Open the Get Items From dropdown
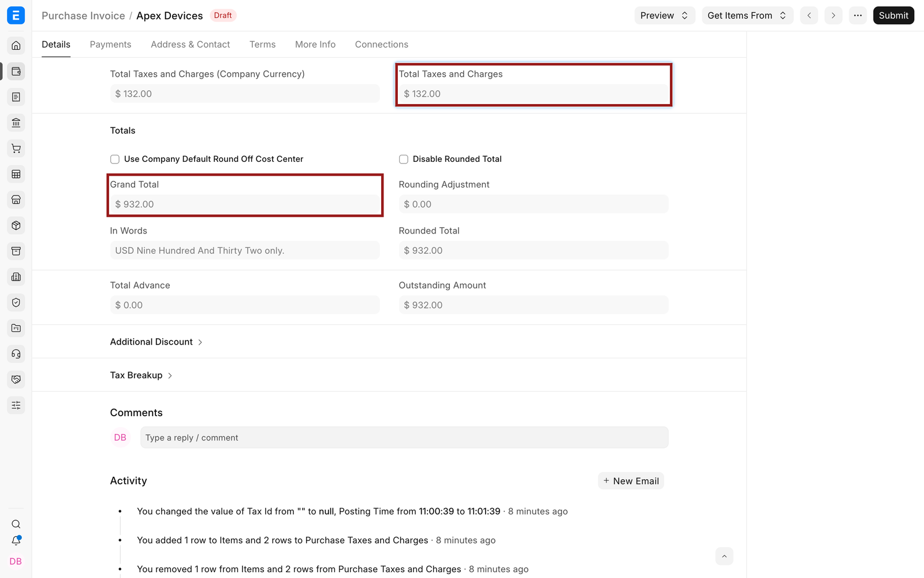This screenshot has height=578, width=924. coord(747,16)
